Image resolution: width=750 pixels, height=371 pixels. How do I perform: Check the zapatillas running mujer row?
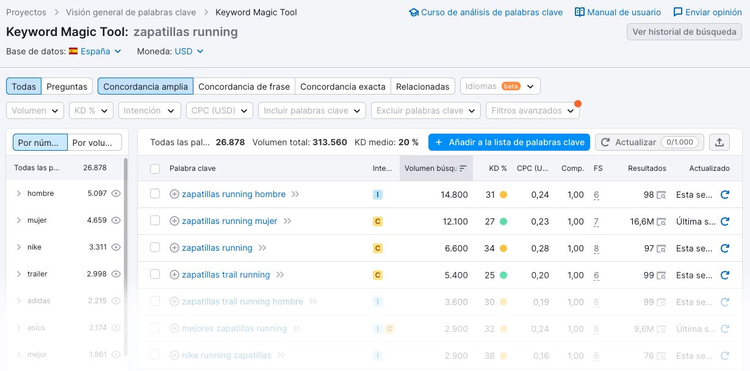point(154,220)
